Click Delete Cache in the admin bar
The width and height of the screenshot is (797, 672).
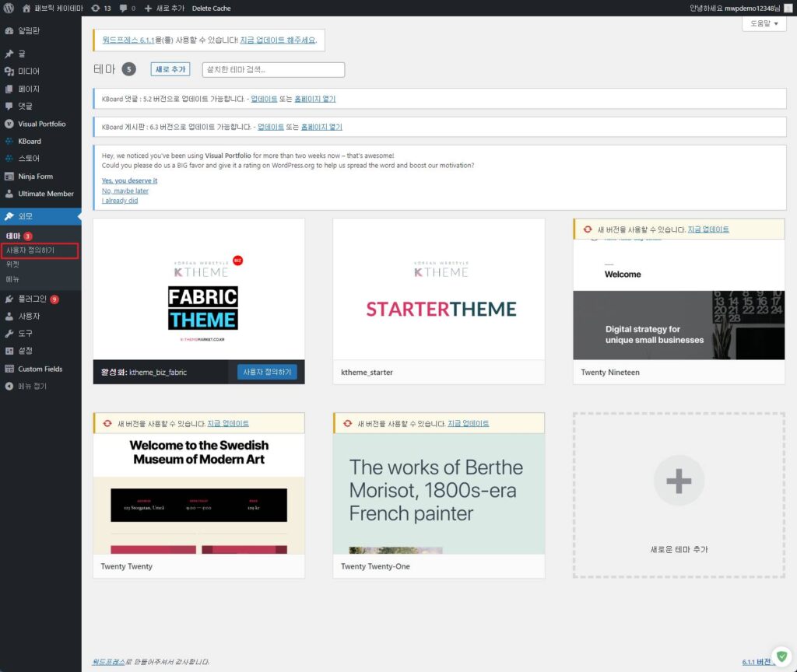click(x=212, y=8)
